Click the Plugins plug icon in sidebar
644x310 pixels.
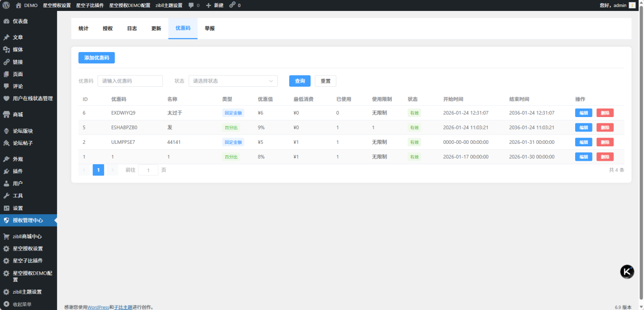6,172
